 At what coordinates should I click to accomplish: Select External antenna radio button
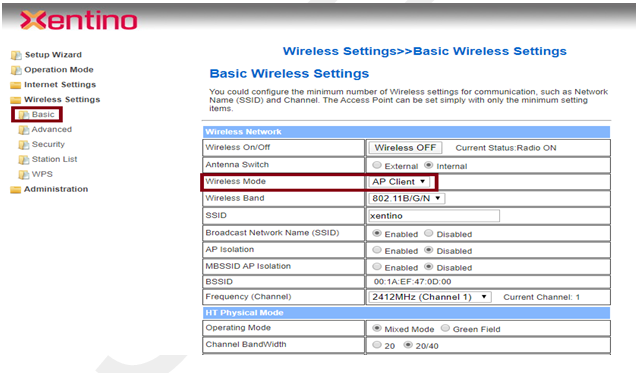click(x=377, y=165)
